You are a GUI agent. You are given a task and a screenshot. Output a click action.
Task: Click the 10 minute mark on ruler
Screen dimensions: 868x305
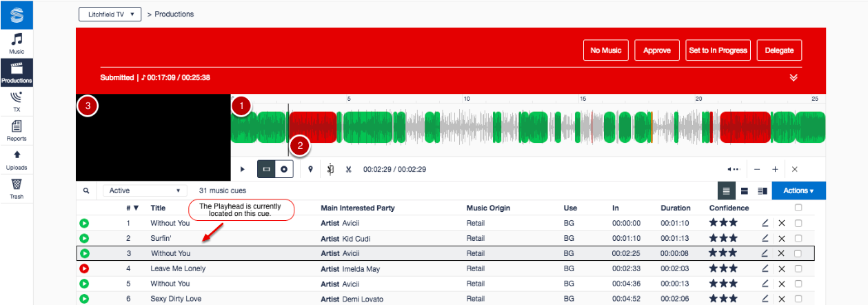pos(467,99)
